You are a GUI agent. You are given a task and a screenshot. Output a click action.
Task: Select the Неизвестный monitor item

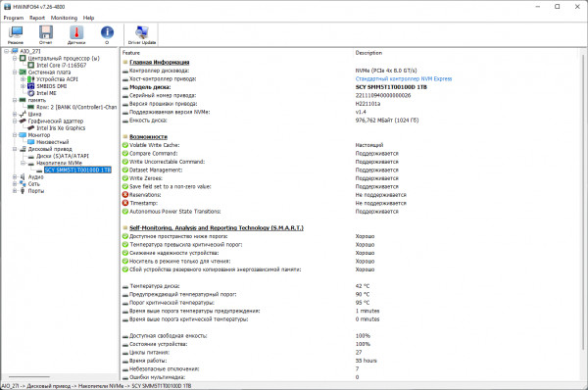pos(53,142)
